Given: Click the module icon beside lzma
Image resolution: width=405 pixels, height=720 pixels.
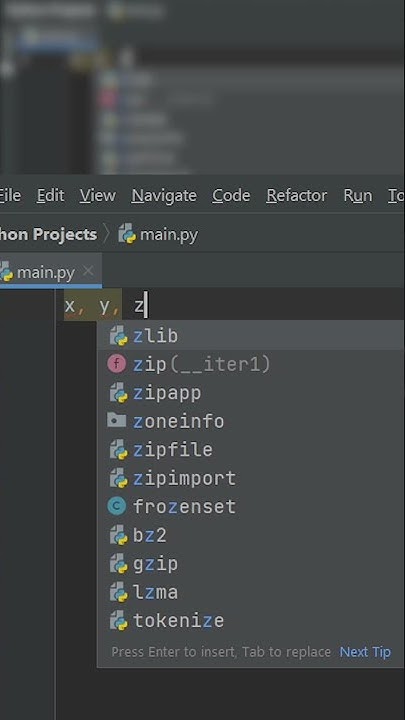Looking at the screenshot, I should click(118, 592).
